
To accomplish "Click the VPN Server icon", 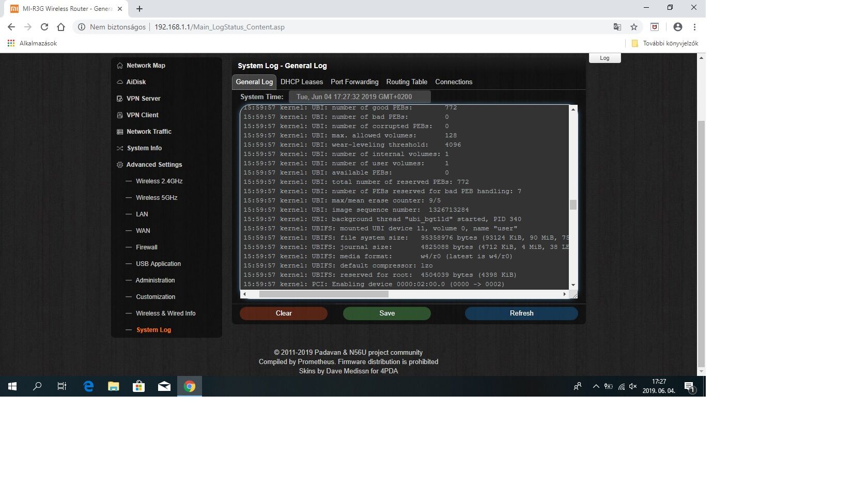I will coord(120,99).
